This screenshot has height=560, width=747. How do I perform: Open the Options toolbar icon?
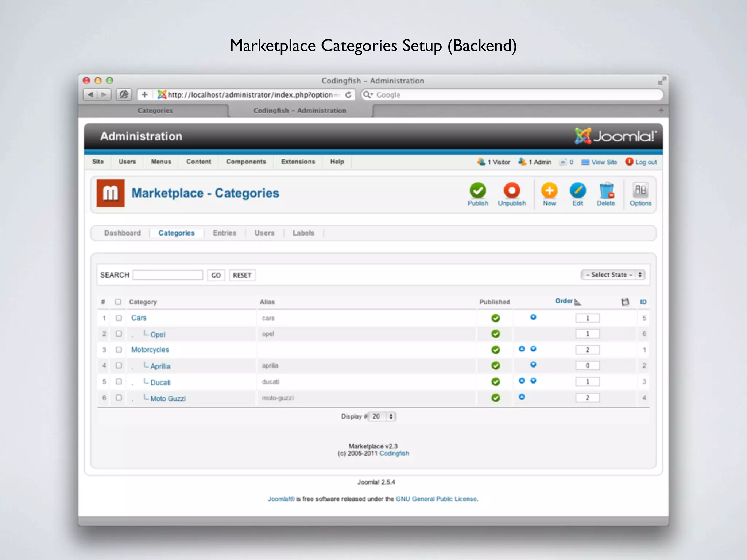[x=640, y=194]
